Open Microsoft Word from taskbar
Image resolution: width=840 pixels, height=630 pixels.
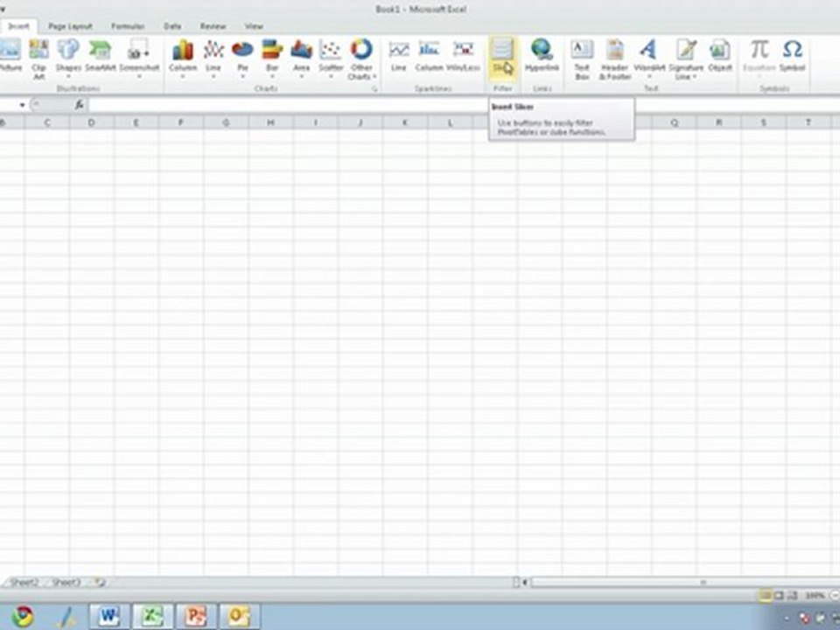click(x=108, y=616)
